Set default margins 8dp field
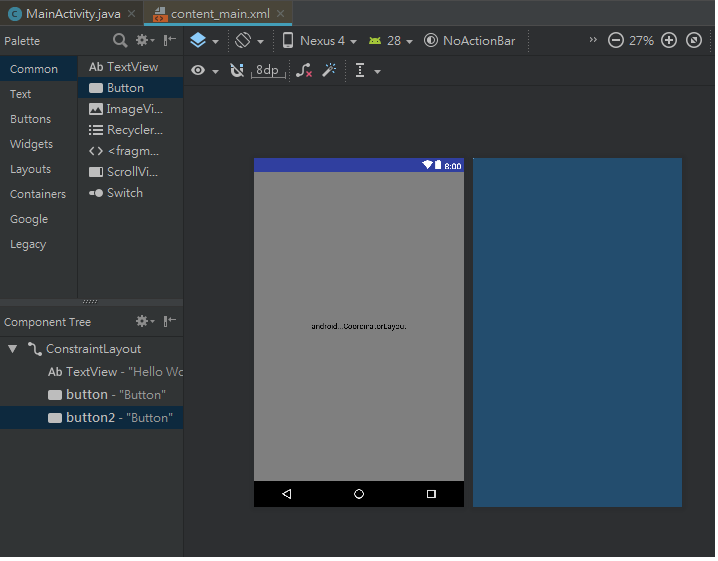The height and width of the screenshot is (561, 718). click(x=268, y=71)
